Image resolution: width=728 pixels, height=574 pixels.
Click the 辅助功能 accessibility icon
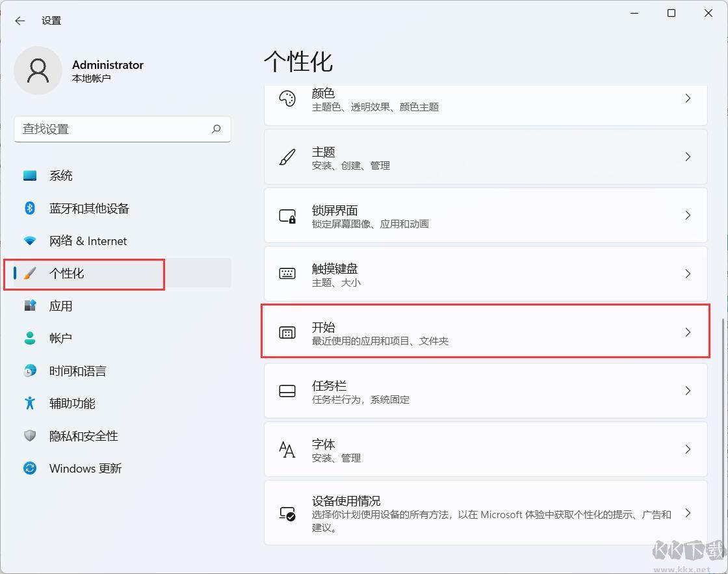[30, 403]
